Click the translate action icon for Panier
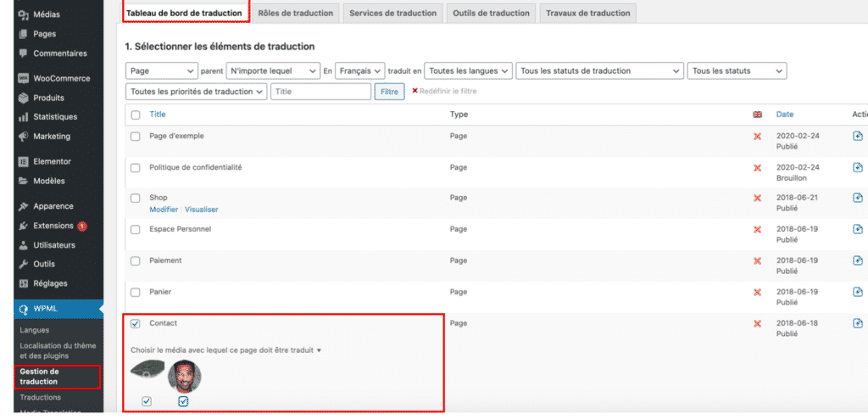The width and height of the screenshot is (868, 420). click(858, 291)
